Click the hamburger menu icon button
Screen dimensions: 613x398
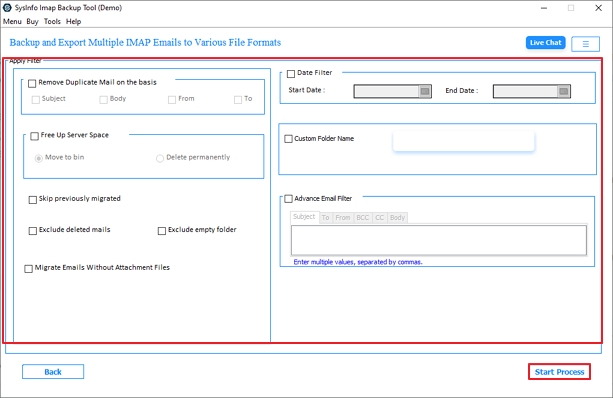tap(585, 44)
